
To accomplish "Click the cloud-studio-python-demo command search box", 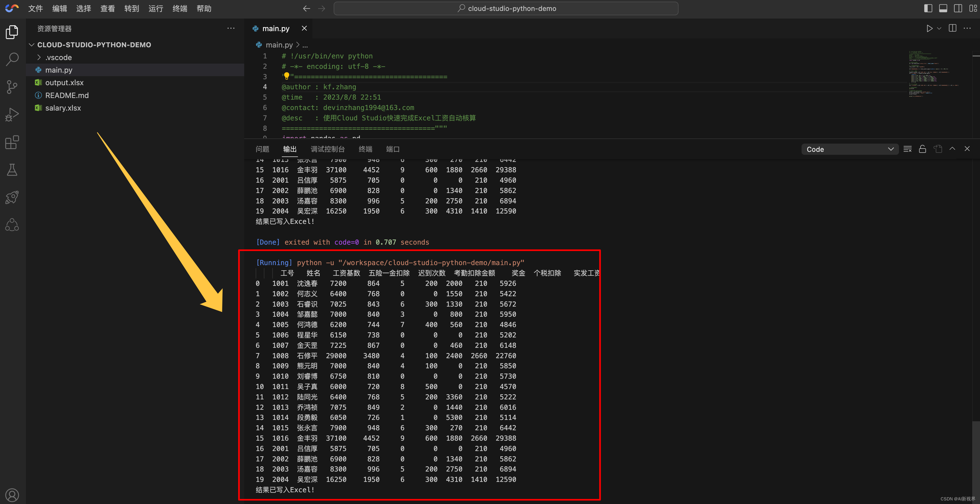I will pyautogui.click(x=506, y=8).
